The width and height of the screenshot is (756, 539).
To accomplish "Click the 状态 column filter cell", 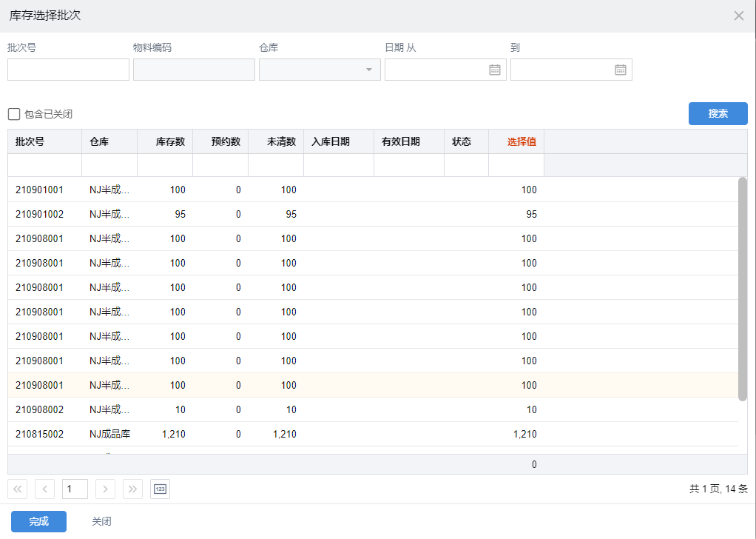I will [466, 166].
